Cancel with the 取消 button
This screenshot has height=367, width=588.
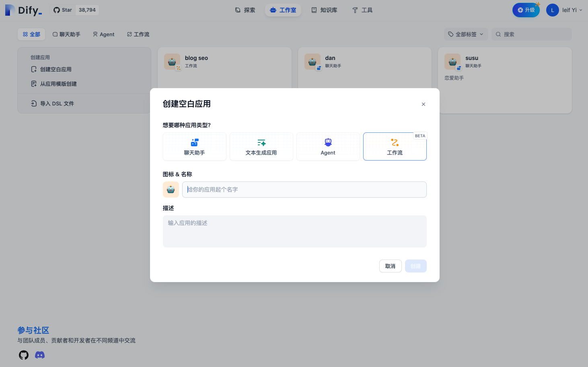[x=391, y=266]
